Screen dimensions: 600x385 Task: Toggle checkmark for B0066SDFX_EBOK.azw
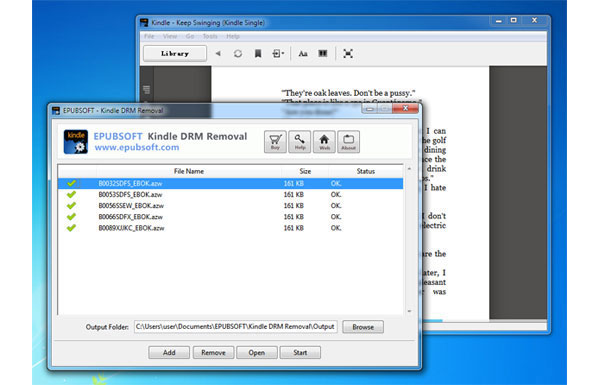[71, 217]
